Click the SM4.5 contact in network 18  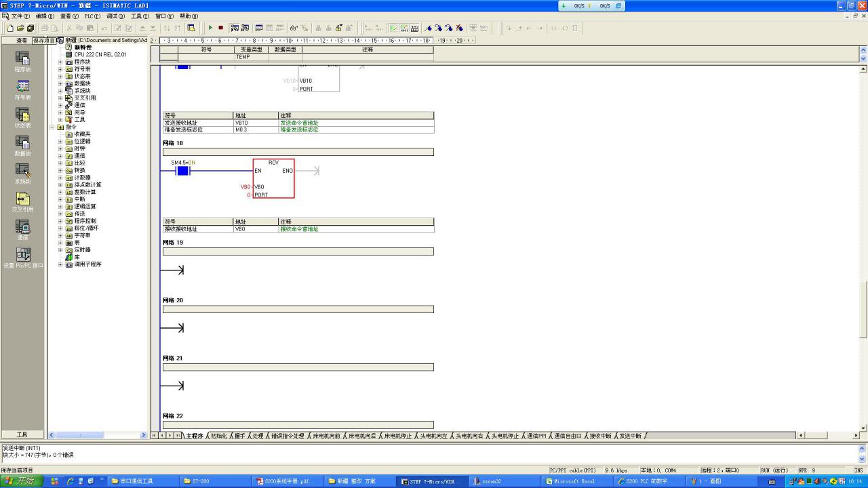(182, 171)
